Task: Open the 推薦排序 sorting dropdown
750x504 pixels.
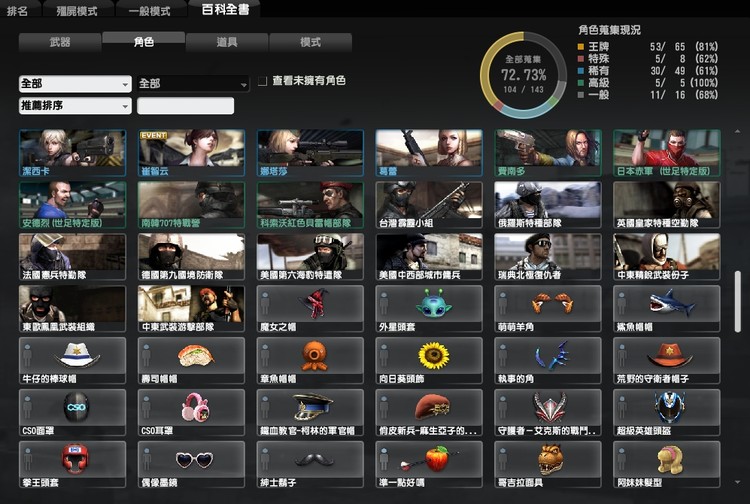Action: (x=75, y=105)
